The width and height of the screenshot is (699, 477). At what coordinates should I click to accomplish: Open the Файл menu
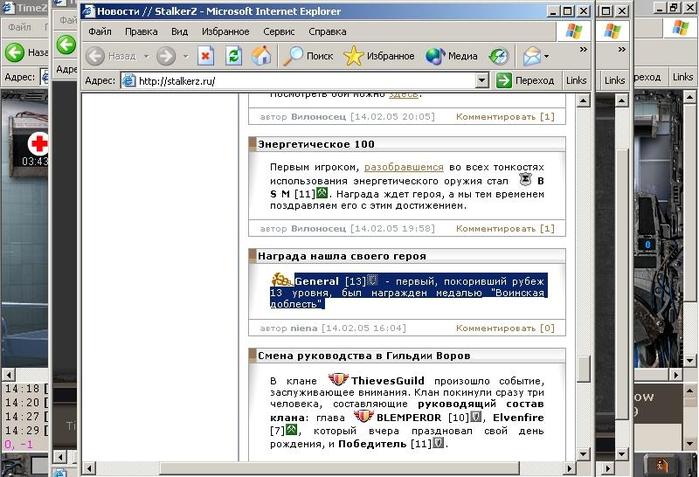[x=100, y=32]
